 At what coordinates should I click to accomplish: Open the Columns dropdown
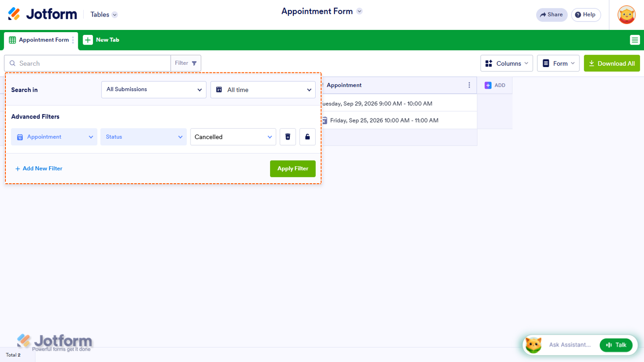[x=507, y=63]
